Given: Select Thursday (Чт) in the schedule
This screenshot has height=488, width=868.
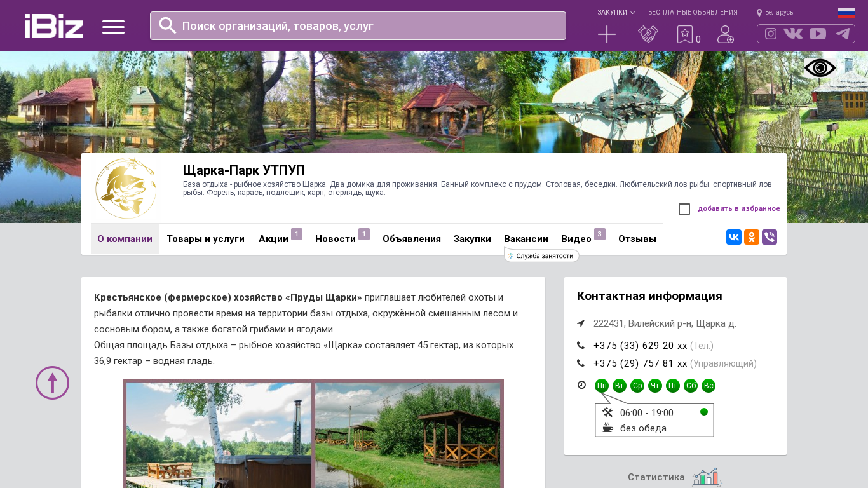Looking at the screenshot, I should [655, 386].
